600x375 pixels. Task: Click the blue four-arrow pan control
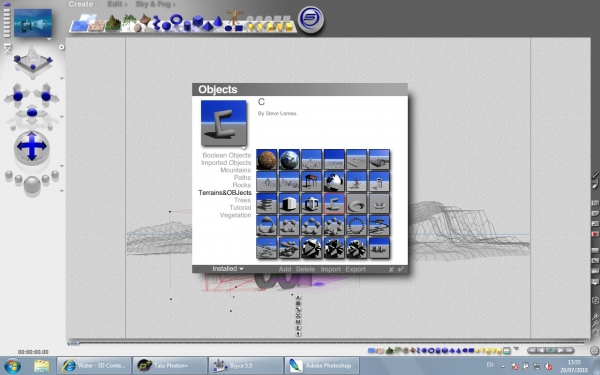pyautogui.click(x=32, y=146)
